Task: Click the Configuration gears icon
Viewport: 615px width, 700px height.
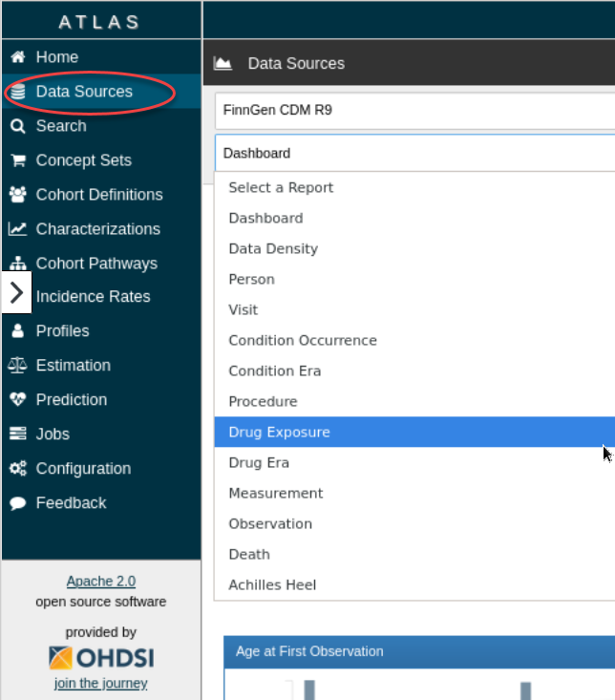Action: click(18, 468)
